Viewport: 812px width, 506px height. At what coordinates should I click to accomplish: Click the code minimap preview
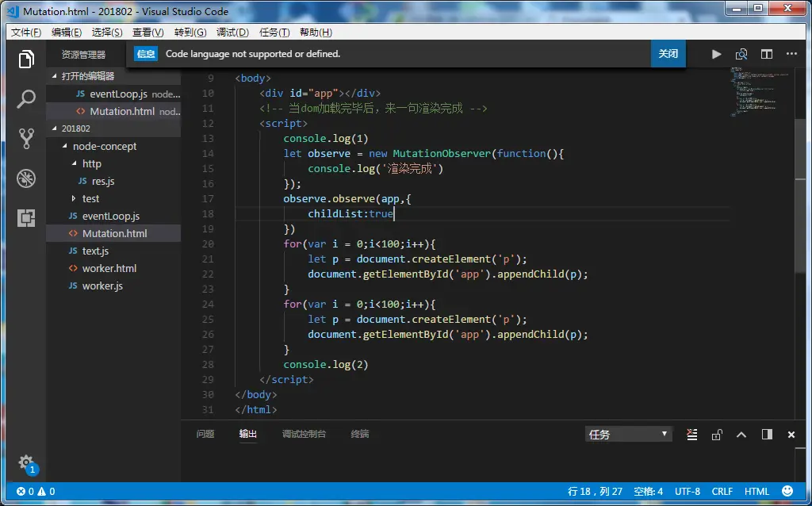pos(761,92)
